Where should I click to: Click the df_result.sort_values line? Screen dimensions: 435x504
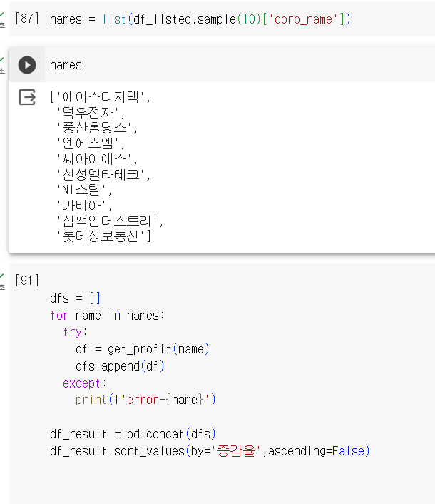(x=210, y=451)
